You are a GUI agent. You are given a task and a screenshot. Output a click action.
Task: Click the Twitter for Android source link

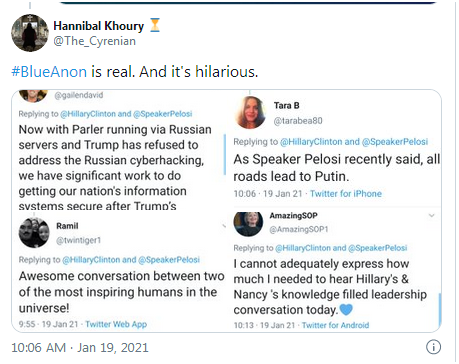[335, 325]
